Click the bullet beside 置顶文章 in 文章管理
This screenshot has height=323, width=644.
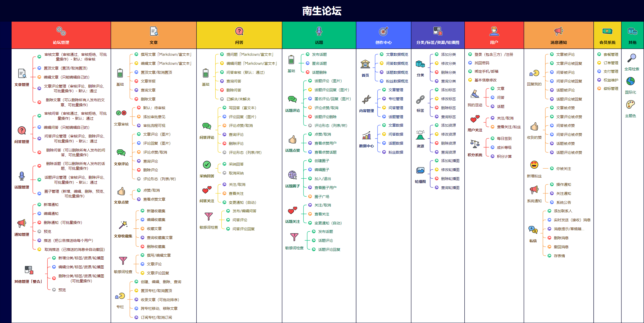pyautogui.click(x=39, y=68)
